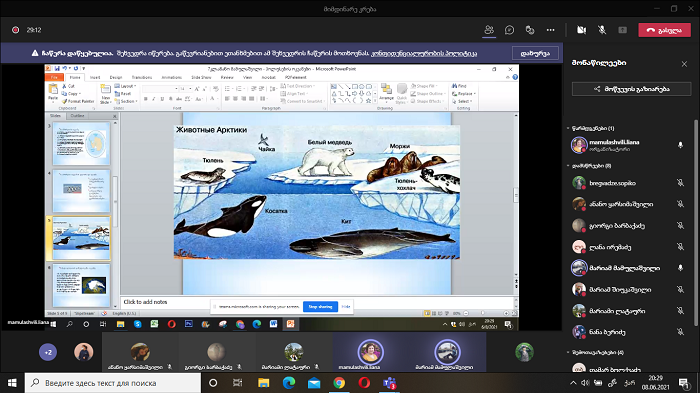This screenshot has height=393, width=700.
Task: Expand the +2 more participants bubble
Action: click(x=48, y=352)
